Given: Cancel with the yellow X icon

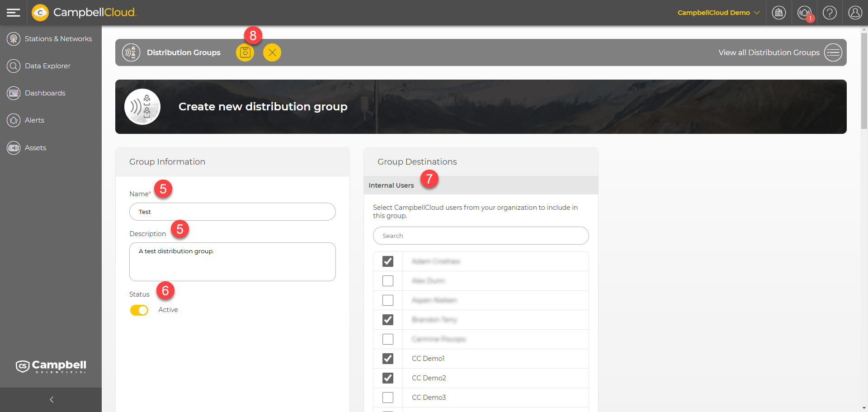Looking at the screenshot, I should pyautogui.click(x=272, y=52).
